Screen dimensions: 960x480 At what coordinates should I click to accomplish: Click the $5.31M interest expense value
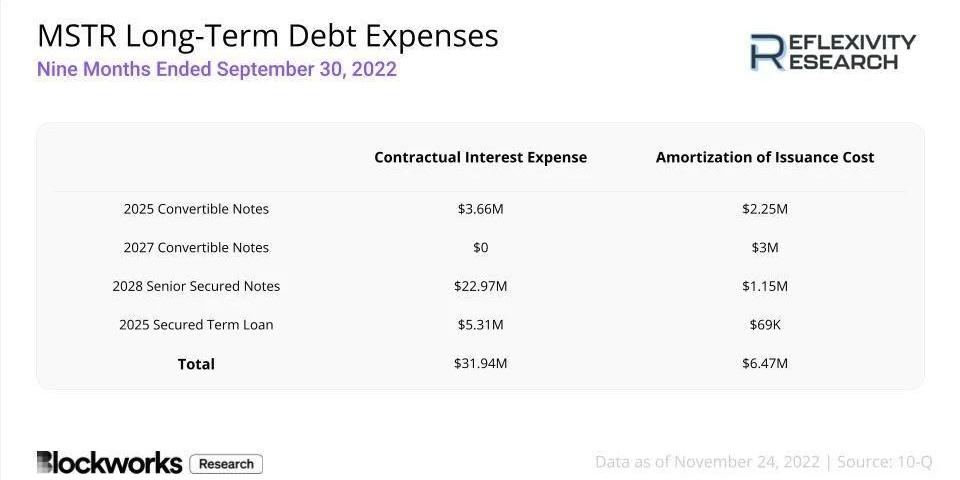[x=481, y=324]
